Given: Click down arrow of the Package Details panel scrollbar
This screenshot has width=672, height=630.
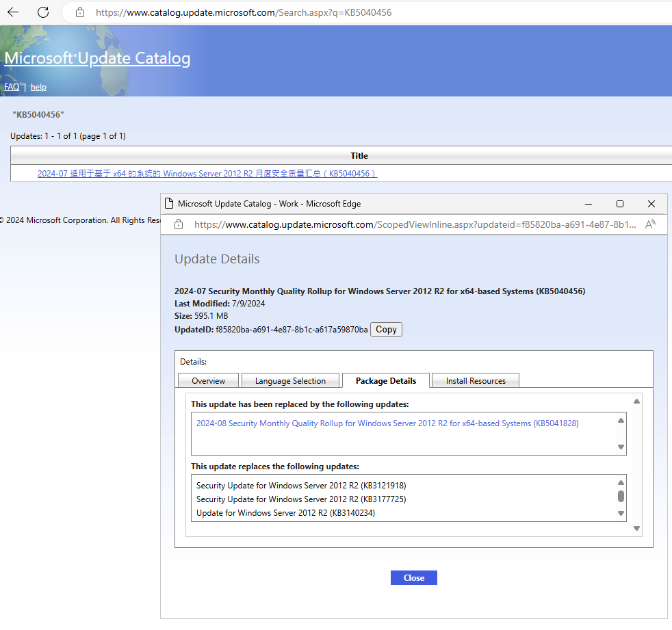Looking at the screenshot, I should click(636, 528).
